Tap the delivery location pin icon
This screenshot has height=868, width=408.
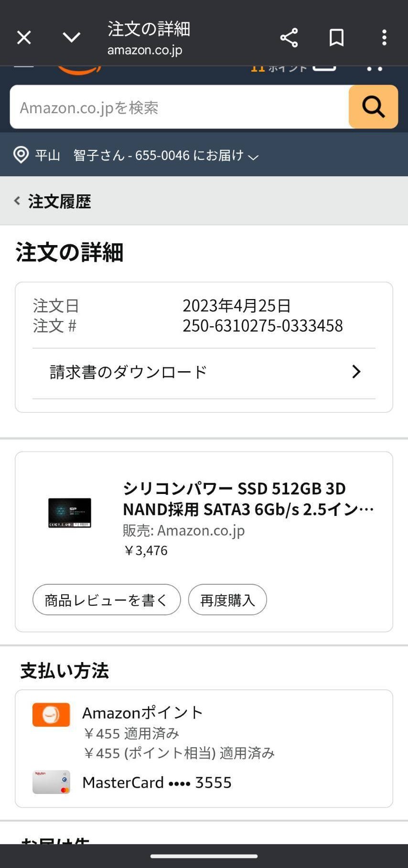click(x=21, y=155)
